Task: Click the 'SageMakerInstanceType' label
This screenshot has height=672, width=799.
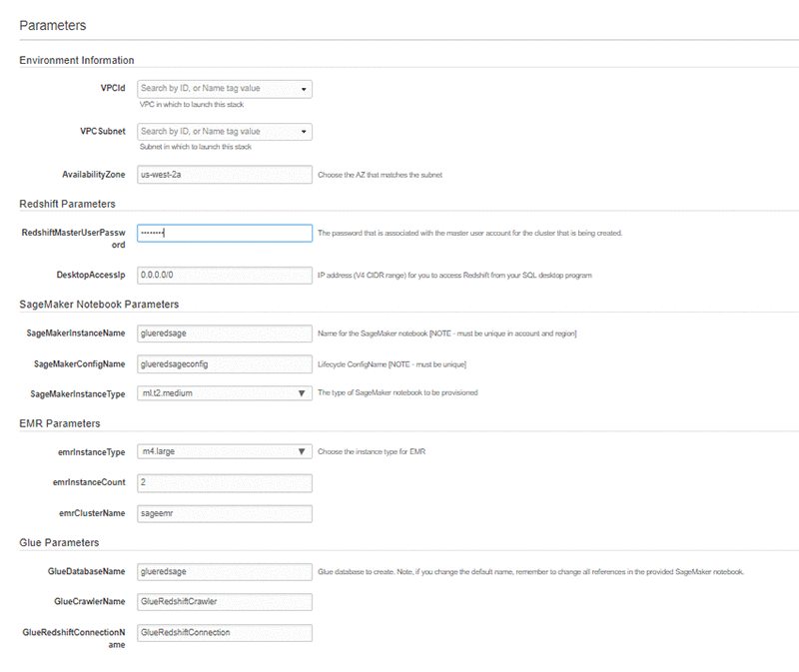Action: click(78, 393)
